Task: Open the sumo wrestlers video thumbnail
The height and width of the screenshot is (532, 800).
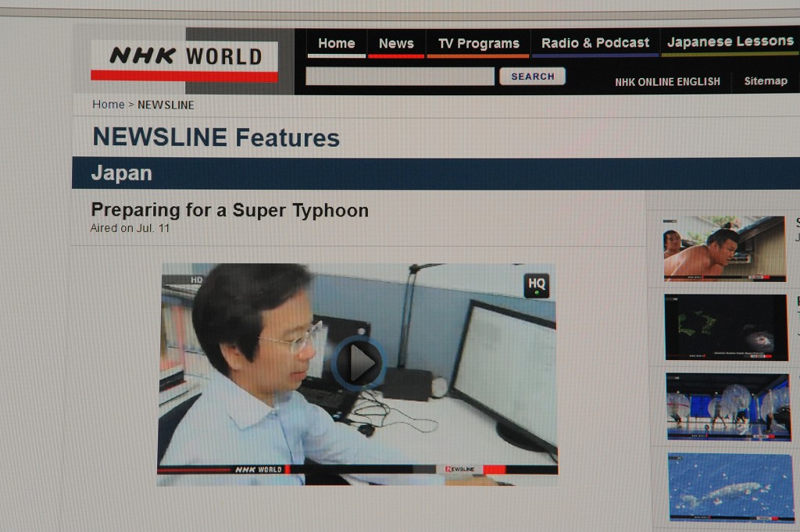Action: 724,248
